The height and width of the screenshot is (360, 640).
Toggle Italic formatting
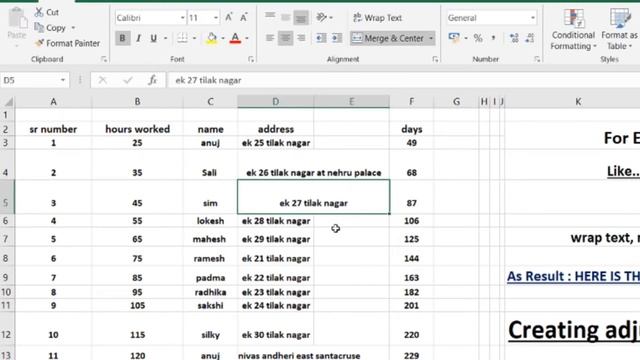(x=138, y=38)
